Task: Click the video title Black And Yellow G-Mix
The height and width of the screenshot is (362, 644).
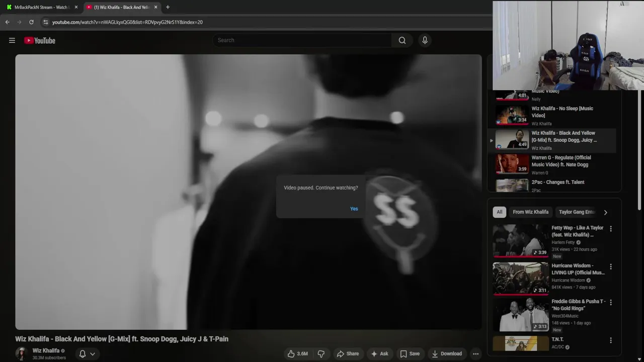Action: coord(122,339)
